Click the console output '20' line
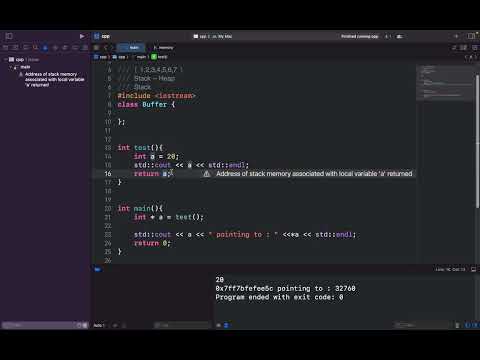480x360 pixels. click(x=220, y=280)
